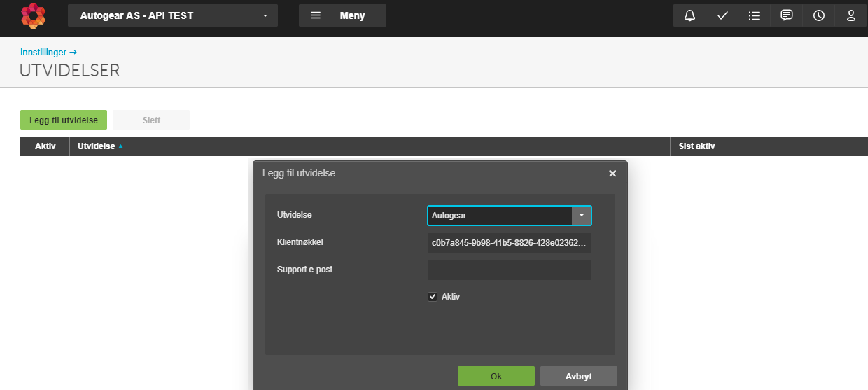Expand the Utvidelse dropdown arrow
This screenshot has height=390, width=868.
coord(582,216)
